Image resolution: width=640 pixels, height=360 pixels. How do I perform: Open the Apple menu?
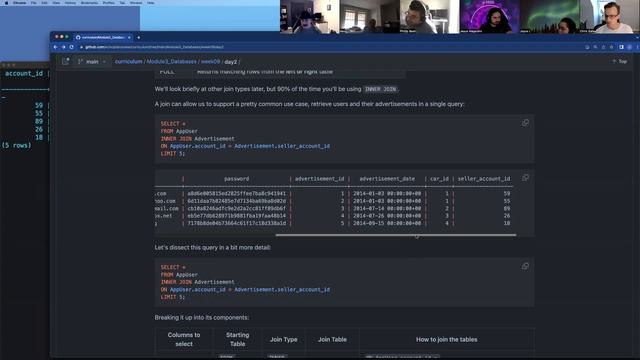[x=6, y=2]
